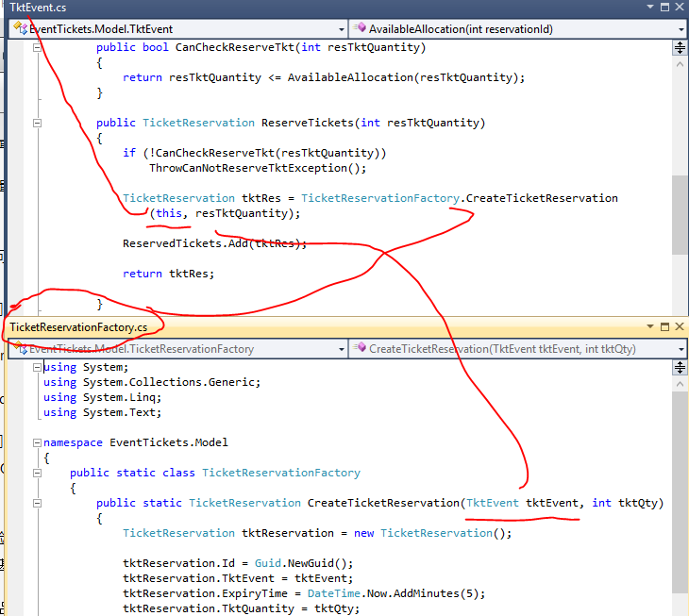Click 'CanCheckReserveTkt' in the method declaration

(235, 47)
